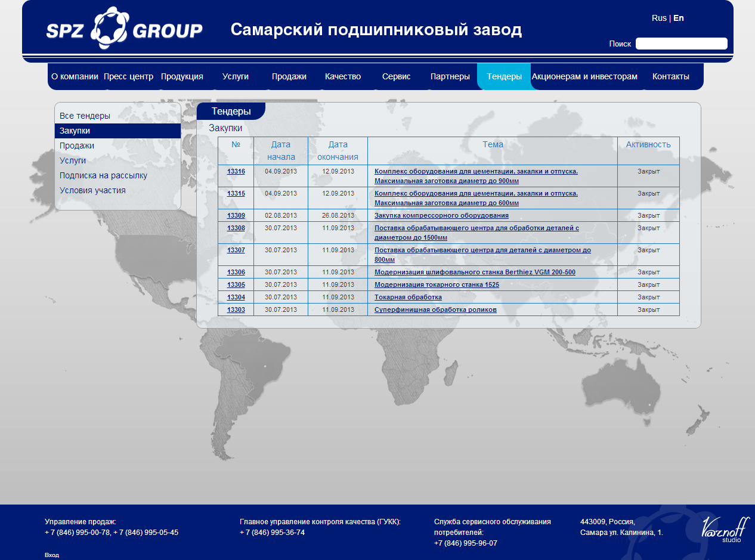Open the Закупка компрессорного оборудования tender
Viewport: 755px width, 560px height.
441,215
